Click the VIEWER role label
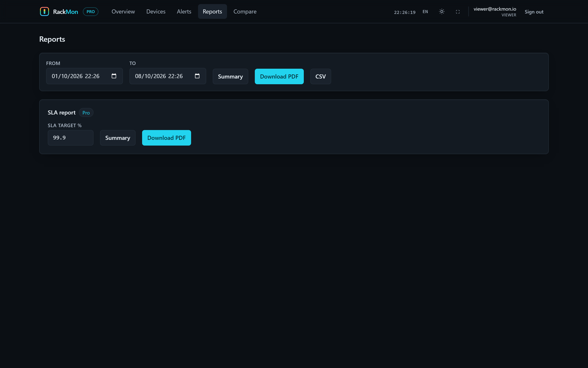 pyautogui.click(x=509, y=15)
